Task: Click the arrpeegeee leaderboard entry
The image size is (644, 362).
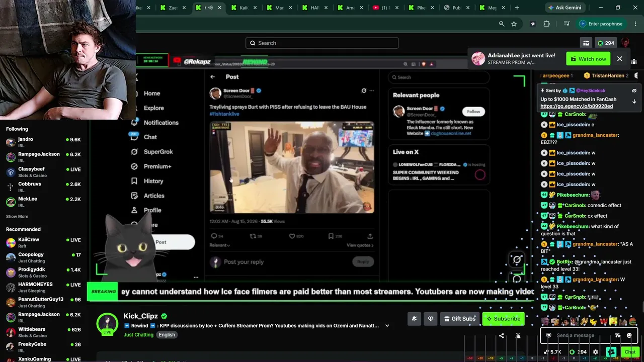Action: tap(557, 75)
